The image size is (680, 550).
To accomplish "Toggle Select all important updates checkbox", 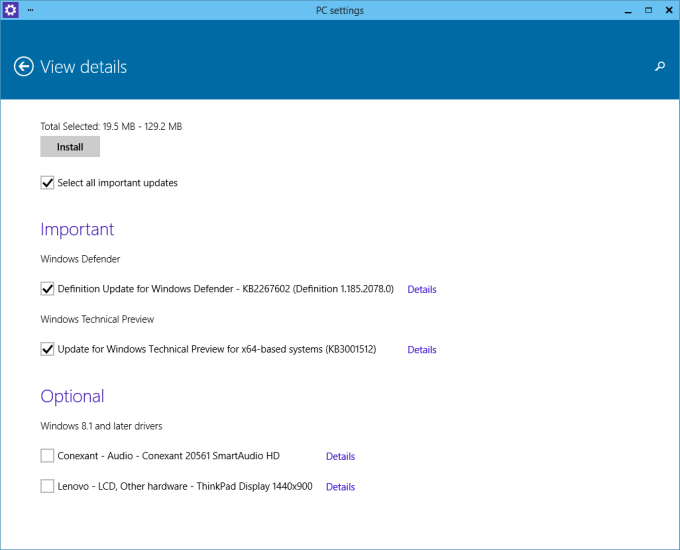I will (47, 183).
